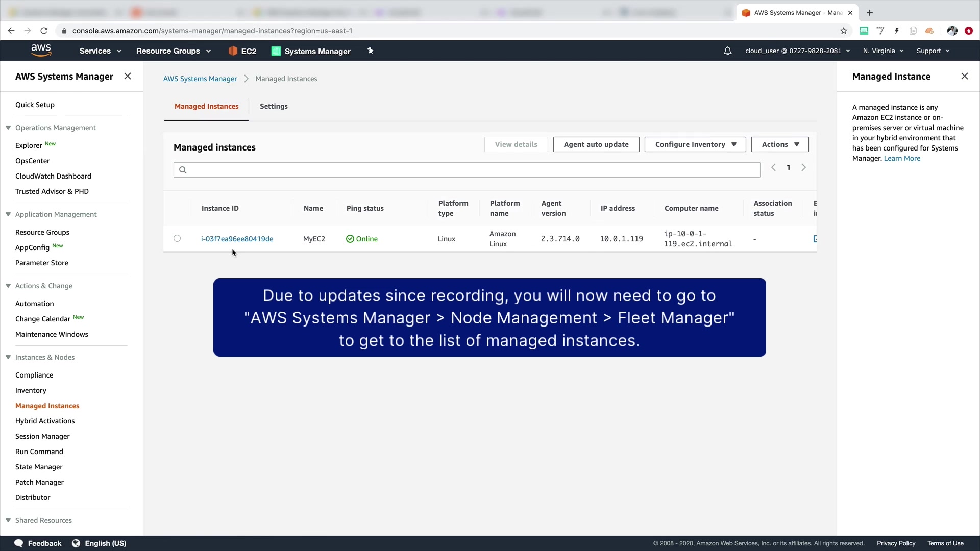
Task: Click the Agent auto update button
Action: pyautogui.click(x=596, y=144)
